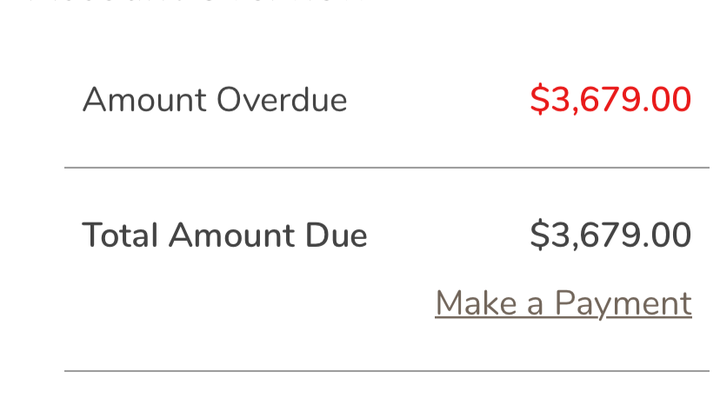The image size is (720, 405).
Task: Select the black total due amount $3,679.00
Action: point(610,235)
